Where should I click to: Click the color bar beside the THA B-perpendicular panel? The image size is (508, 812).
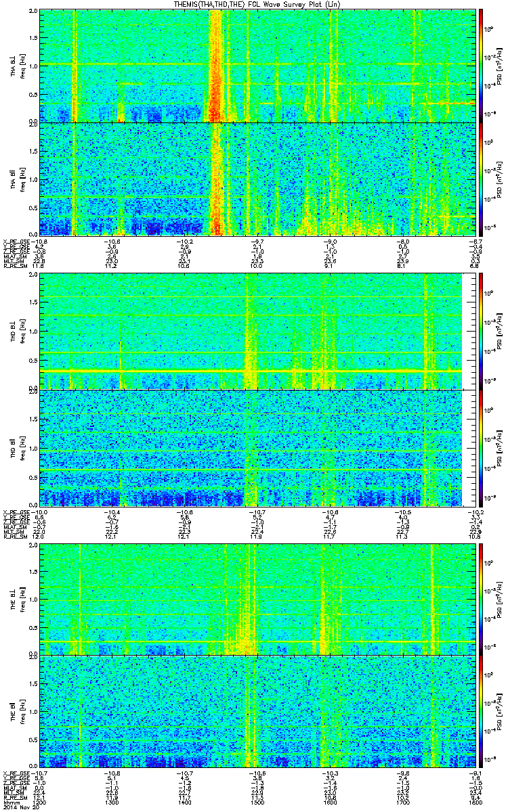[482, 65]
